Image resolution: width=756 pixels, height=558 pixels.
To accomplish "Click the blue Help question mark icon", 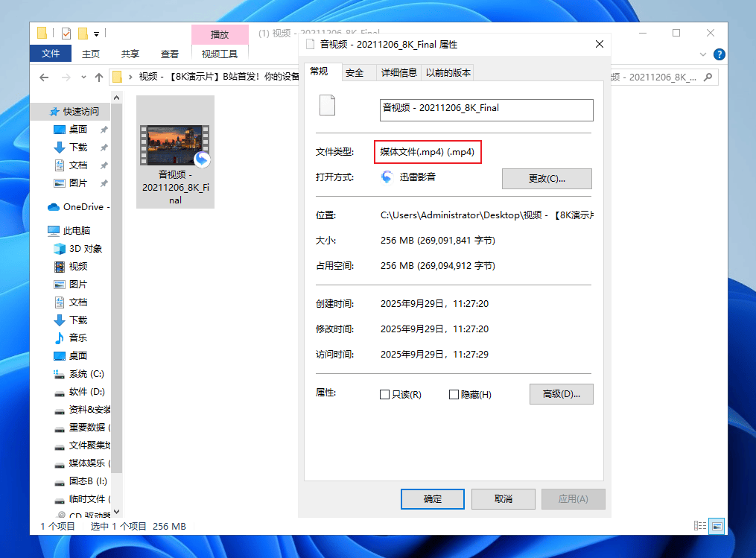I will point(719,54).
